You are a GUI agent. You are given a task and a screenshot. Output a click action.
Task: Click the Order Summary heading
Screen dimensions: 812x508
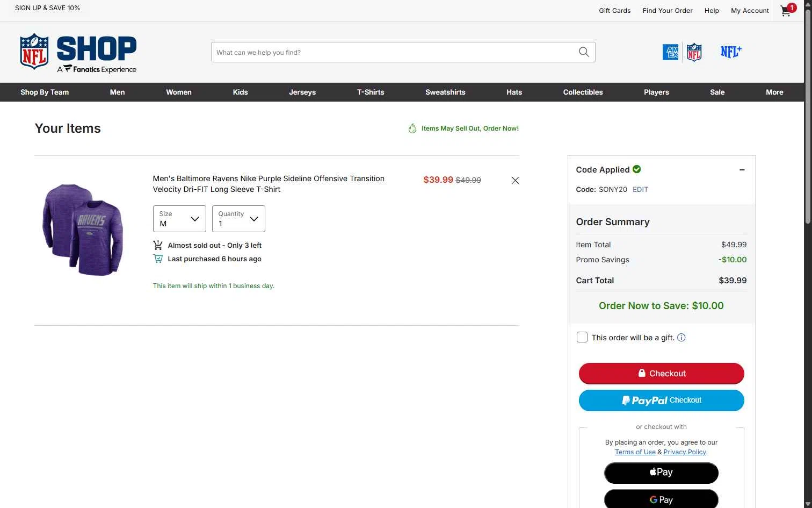click(x=613, y=222)
